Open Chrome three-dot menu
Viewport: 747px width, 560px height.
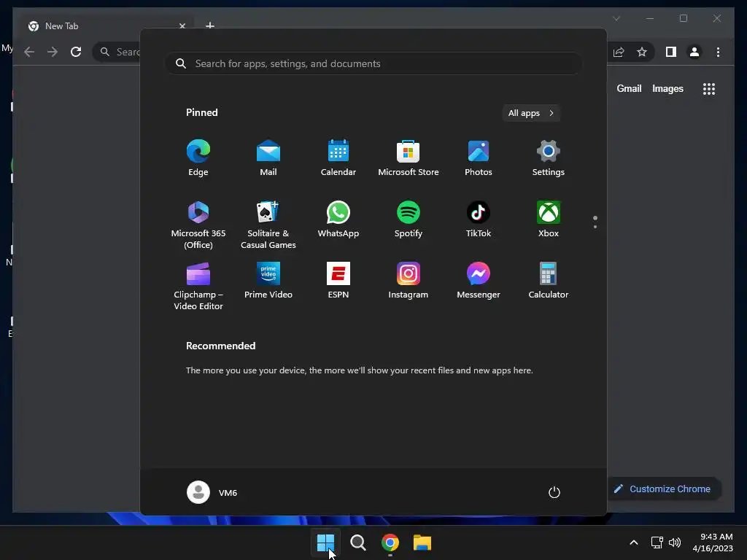tap(718, 52)
